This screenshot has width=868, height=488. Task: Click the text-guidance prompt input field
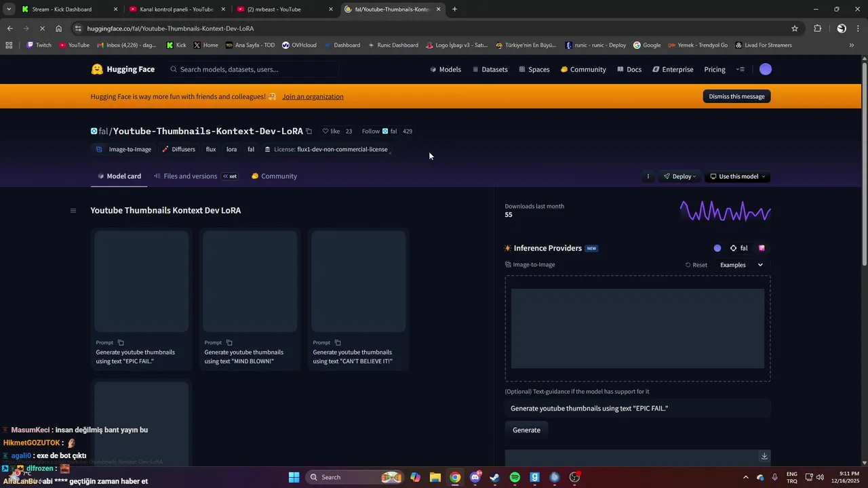coord(637,408)
